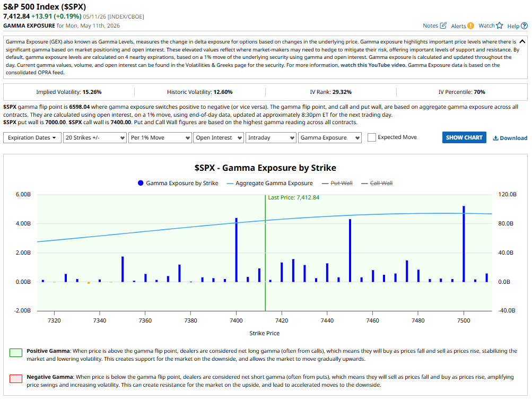Click the 6.00B left axis label
The height and width of the screenshot is (400, 532).
tap(23, 194)
